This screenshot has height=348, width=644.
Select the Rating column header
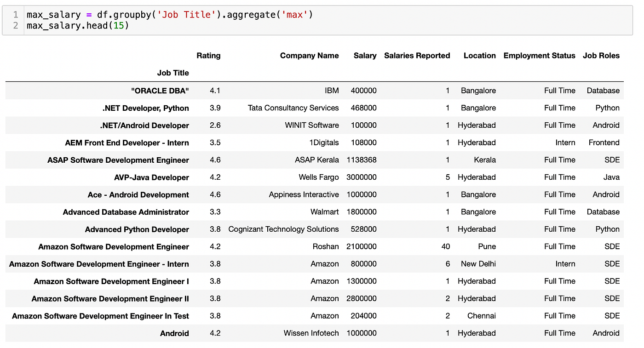(208, 56)
